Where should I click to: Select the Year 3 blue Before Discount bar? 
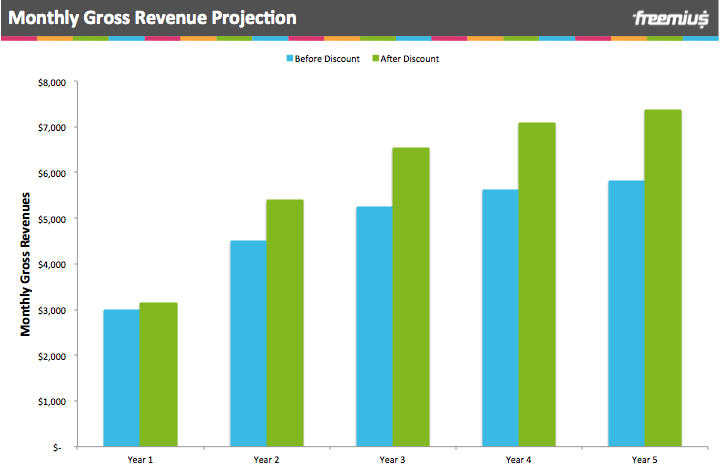click(374, 326)
